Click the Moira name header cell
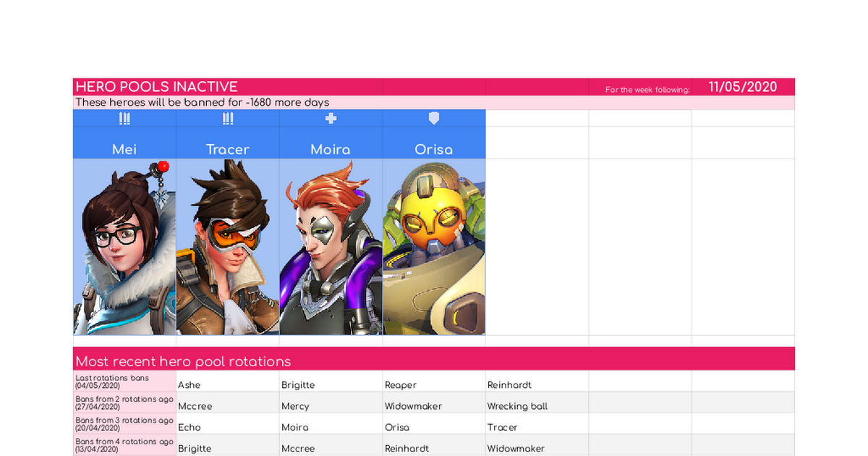 pos(331,143)
